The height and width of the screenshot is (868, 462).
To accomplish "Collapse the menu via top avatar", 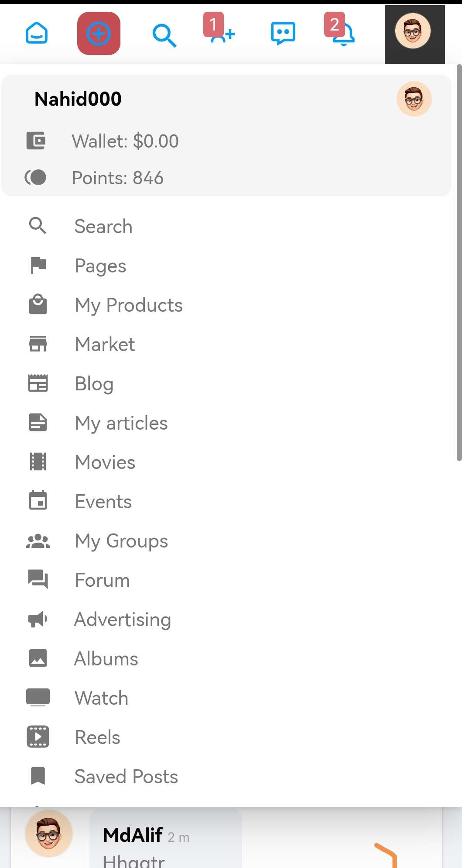I will (x=413, y=31).
